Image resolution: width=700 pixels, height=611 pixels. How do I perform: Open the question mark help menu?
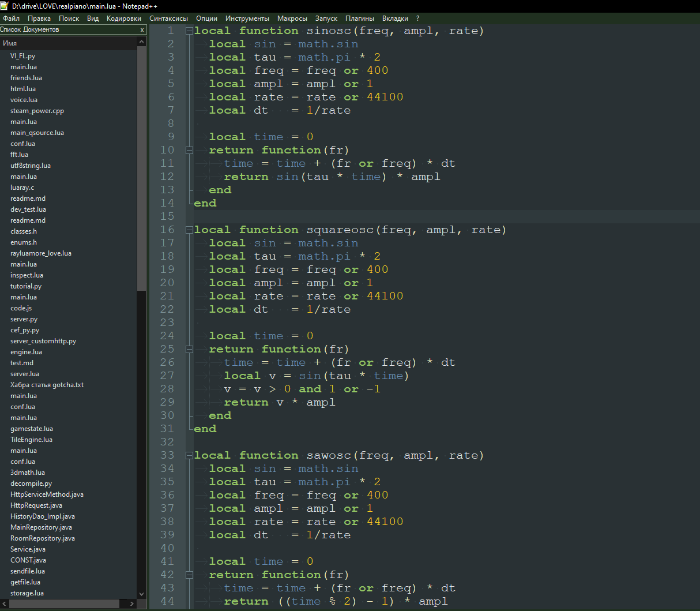click(x=417, y=18)
